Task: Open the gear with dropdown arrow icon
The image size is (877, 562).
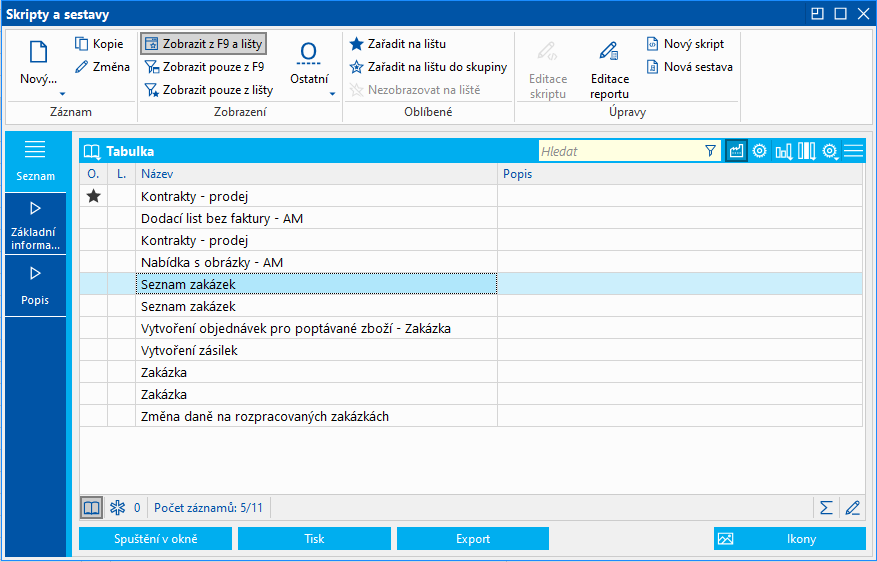Action: tap(830, 151)
